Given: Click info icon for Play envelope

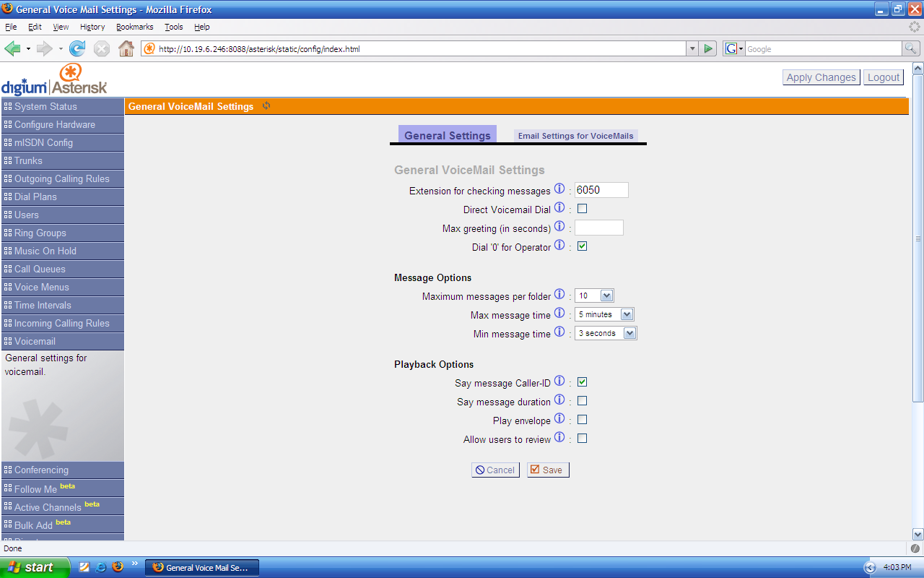Looking at the screenshot, I should (x=559, y=419).
